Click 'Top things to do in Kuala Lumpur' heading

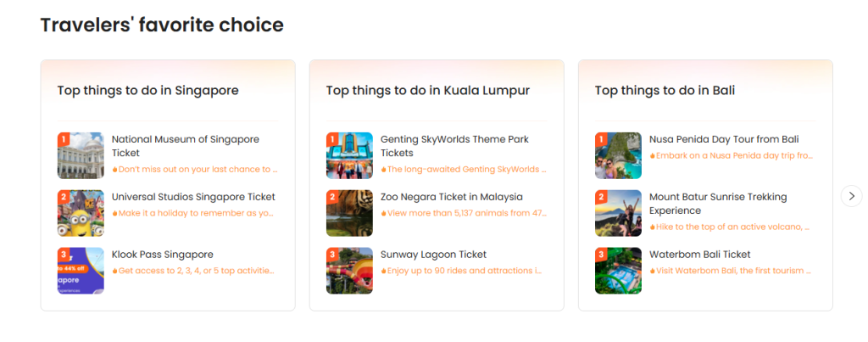(428, 90)
